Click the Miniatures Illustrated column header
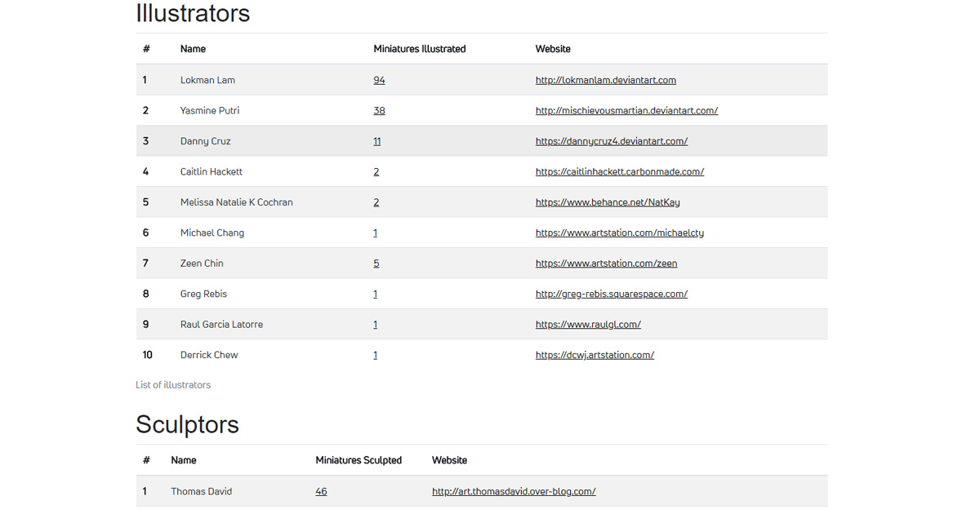980x514 pixels. pos(419,49)
